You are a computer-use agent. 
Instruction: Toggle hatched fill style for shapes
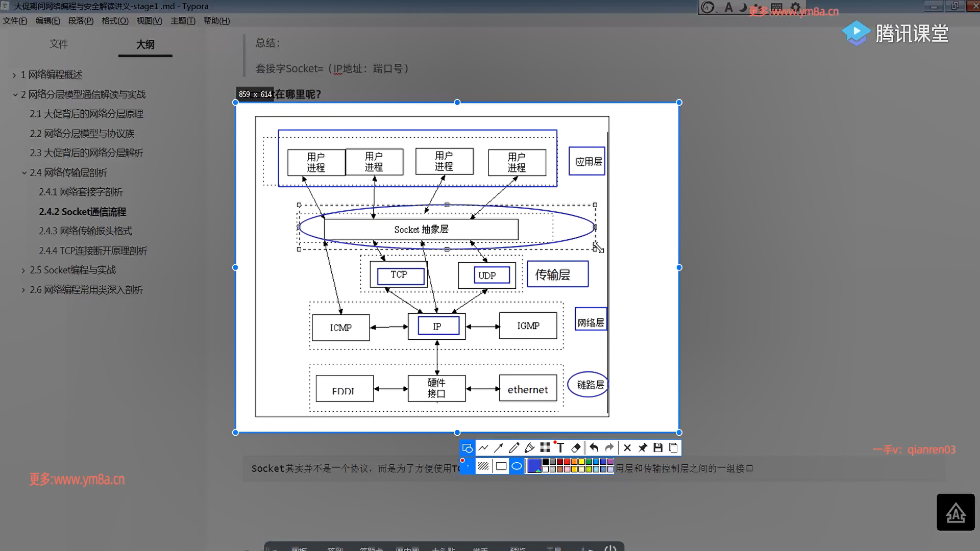483,466
